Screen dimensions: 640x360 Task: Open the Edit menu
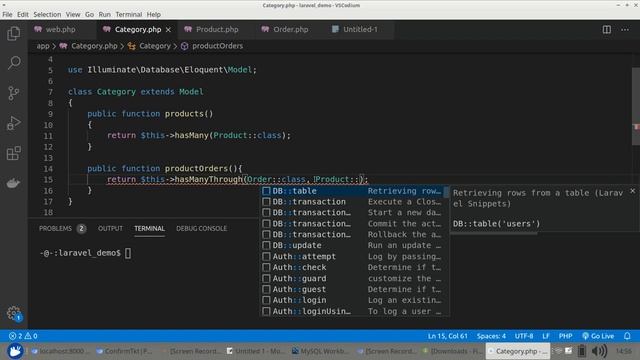(x=22, y=14)
